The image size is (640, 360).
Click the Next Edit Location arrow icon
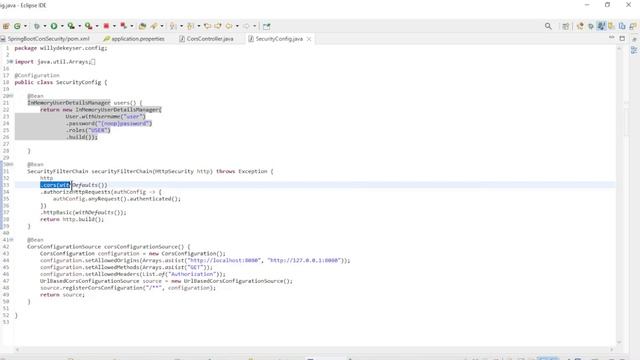[x=218, y=26]
